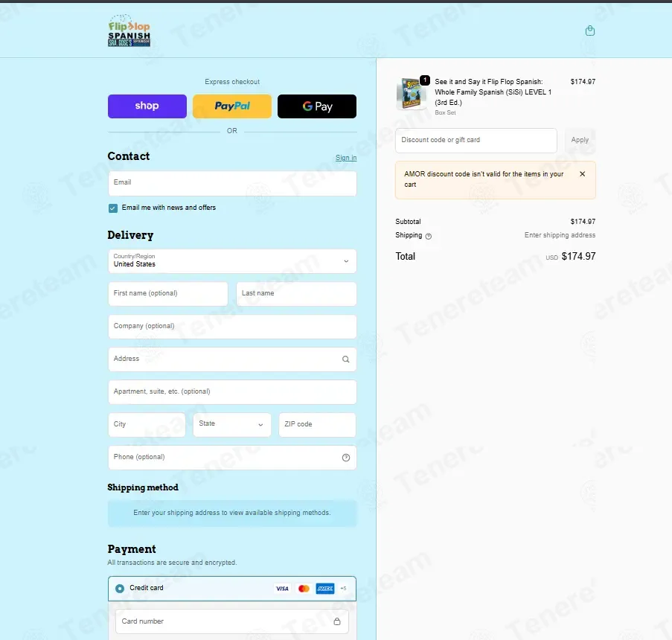Click the City field

[147, 425]
